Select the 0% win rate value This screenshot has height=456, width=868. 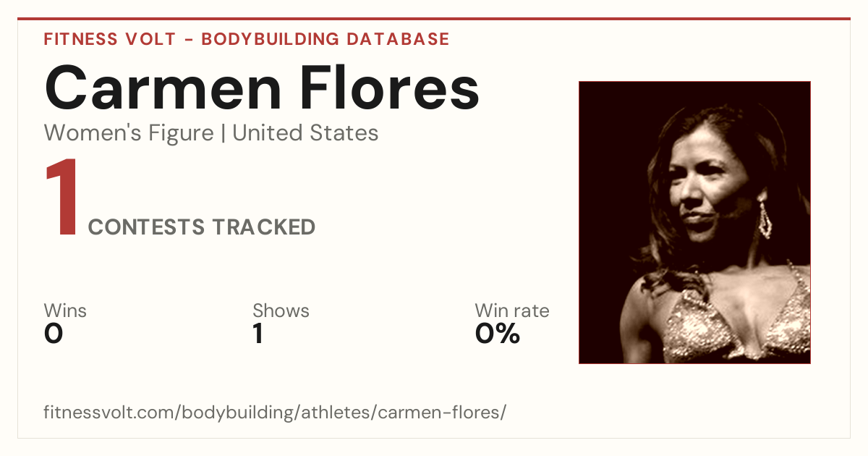tap(498, 334)
